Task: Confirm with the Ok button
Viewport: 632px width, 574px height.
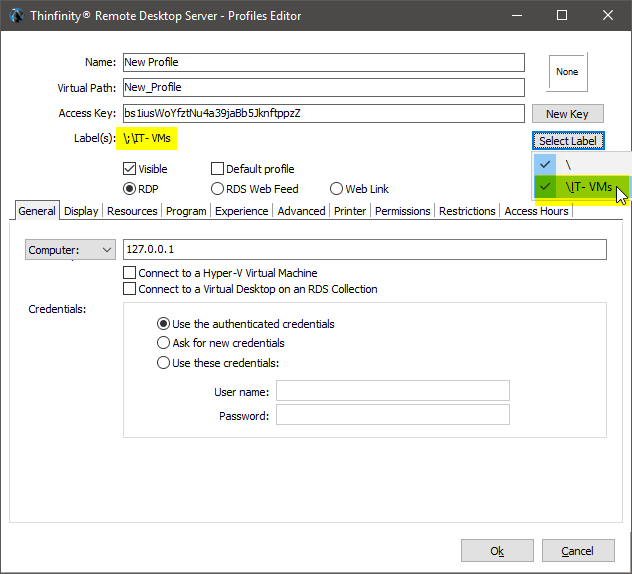Action: [x=497, y=551]
